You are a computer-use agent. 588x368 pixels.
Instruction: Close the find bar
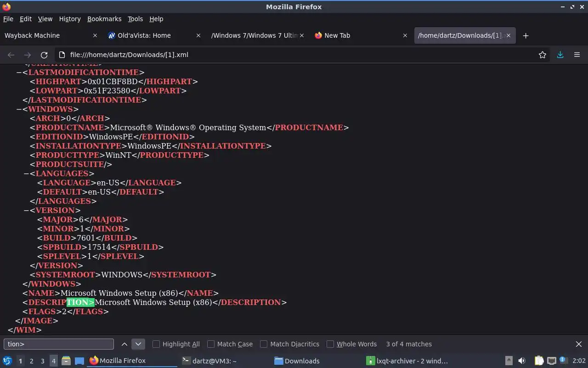pyautogui.click(x=579, y=344)
